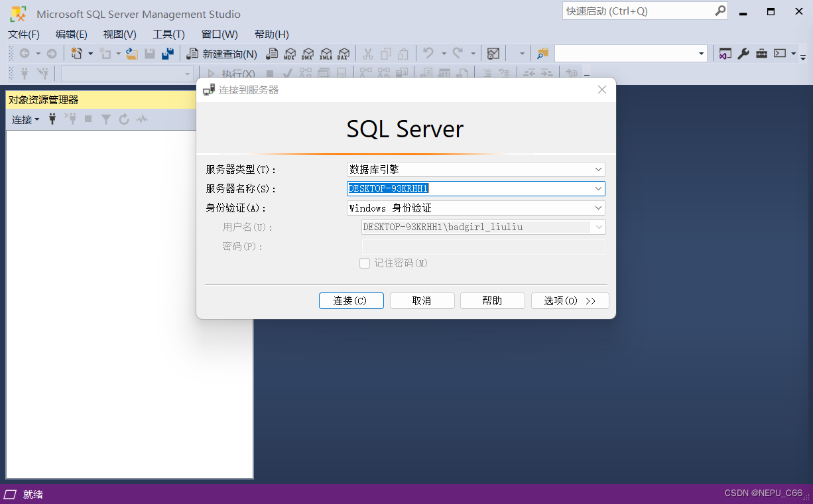
Task: Open the 视图(V) menu
Action: coord(119,34)
